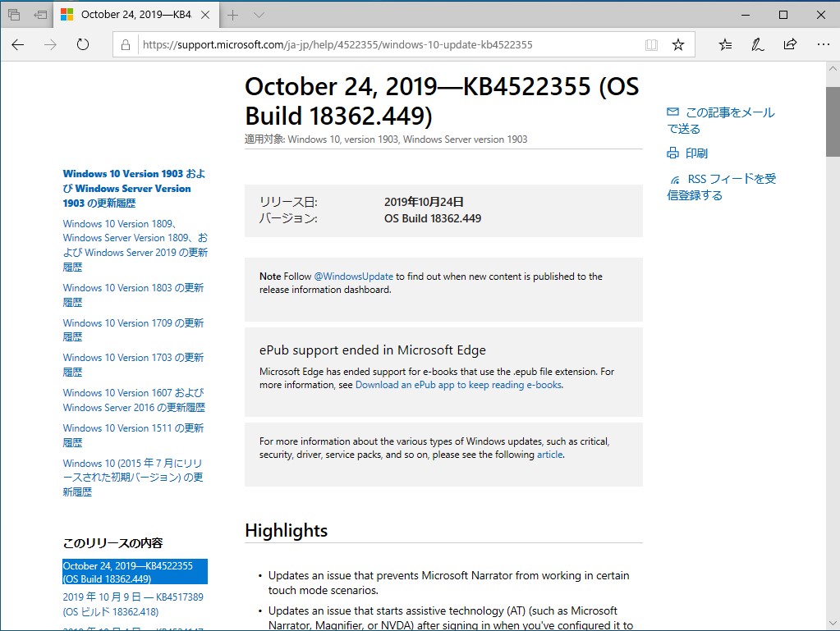Open Reading view book icon
840x631 pixels.
tap(651, 45)
